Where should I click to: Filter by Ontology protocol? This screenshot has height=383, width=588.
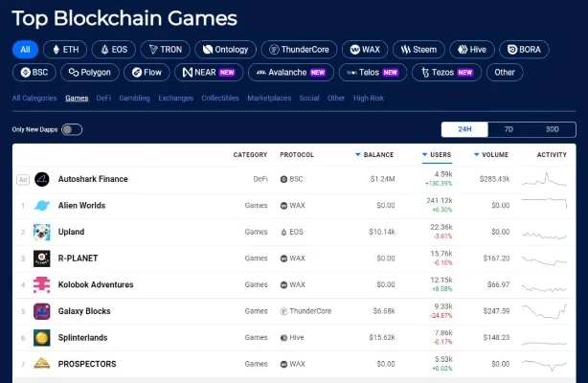225,50
